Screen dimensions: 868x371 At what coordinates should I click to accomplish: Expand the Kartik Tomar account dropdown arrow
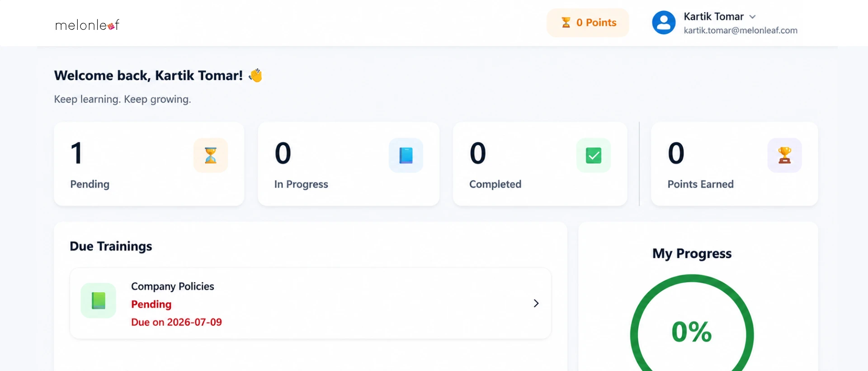(x=752, y=17)
